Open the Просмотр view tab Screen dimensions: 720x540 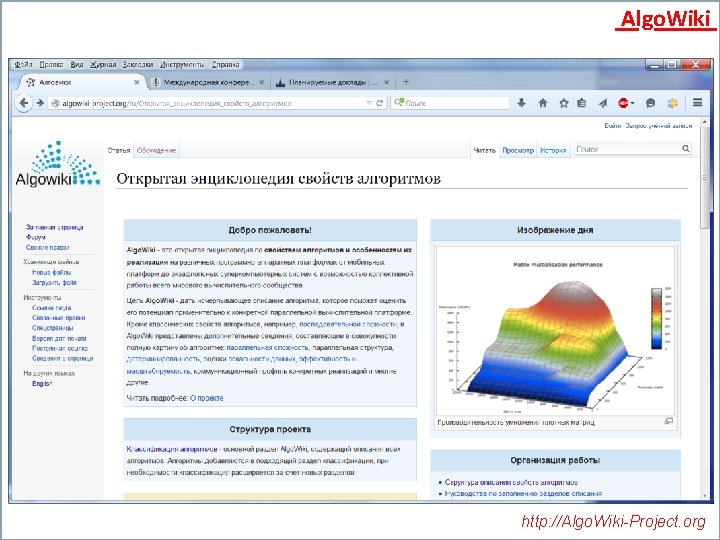tap(518, 150)
